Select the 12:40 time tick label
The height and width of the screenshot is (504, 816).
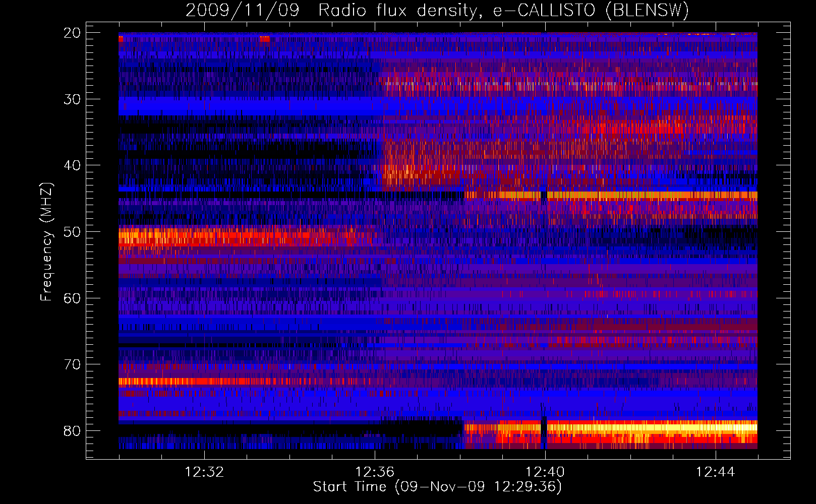click(x=545, y=472)
